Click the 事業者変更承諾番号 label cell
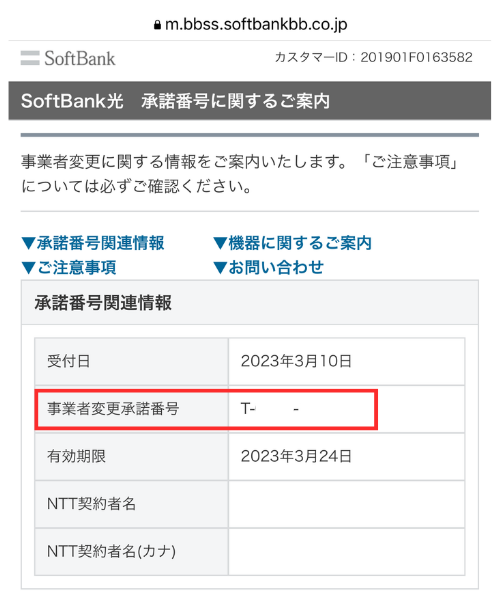 click(132, 409)
